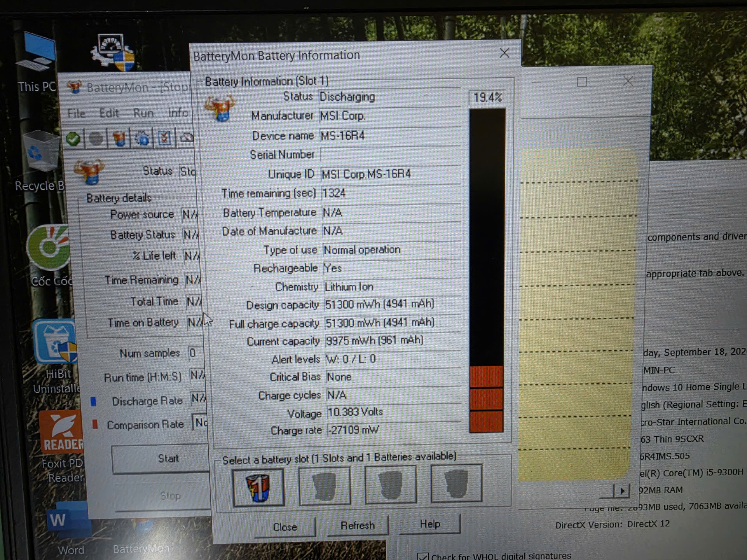Click the Type of use value "Normal operation"
Image resolution: width=747 pixels, height=560 pixels.
pos(362,250)
